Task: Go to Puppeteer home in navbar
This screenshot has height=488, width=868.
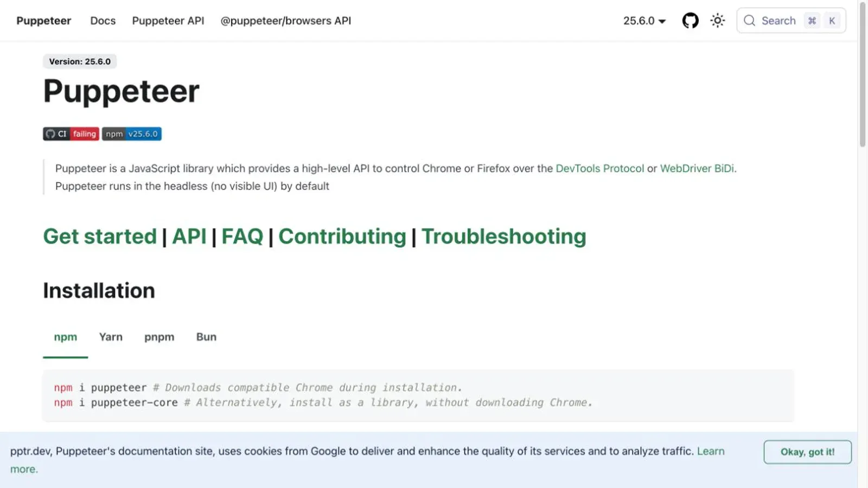Action: click(44, 21)
